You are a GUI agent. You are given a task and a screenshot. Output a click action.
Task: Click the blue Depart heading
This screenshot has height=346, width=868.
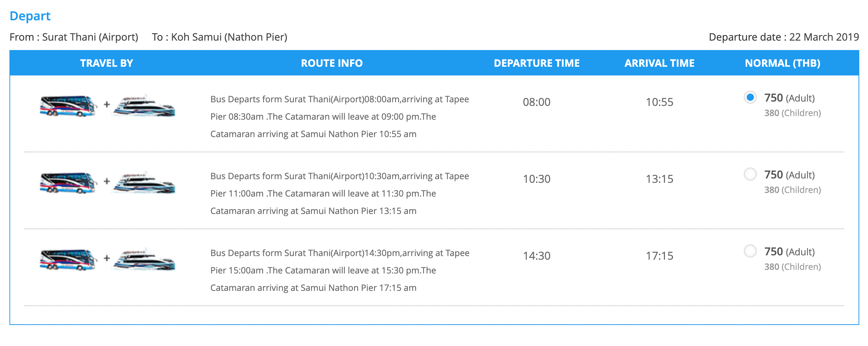[30, 16]
